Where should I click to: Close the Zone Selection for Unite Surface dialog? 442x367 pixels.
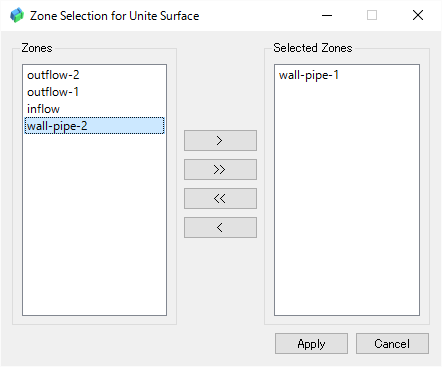[x=418, y=15]
